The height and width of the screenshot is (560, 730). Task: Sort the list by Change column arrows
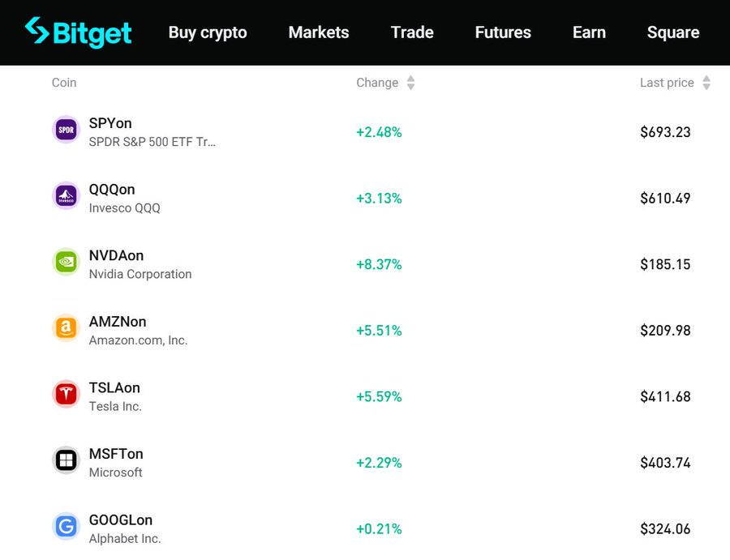(x=410, y=83)
